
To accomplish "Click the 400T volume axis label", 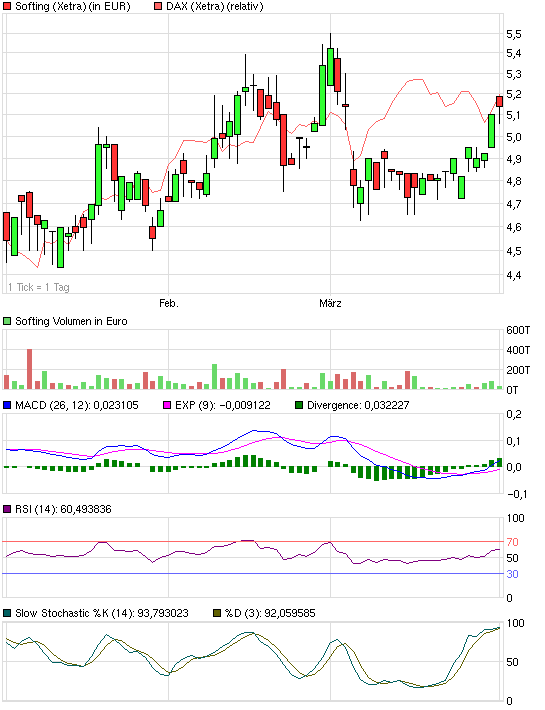I will tap(518, 350).
